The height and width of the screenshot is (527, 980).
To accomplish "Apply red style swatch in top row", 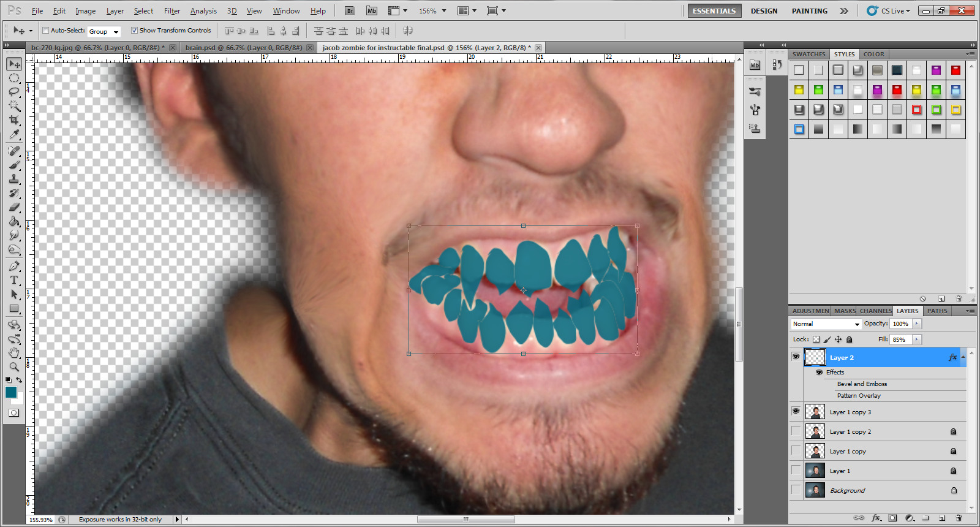I will coord(956,70).
